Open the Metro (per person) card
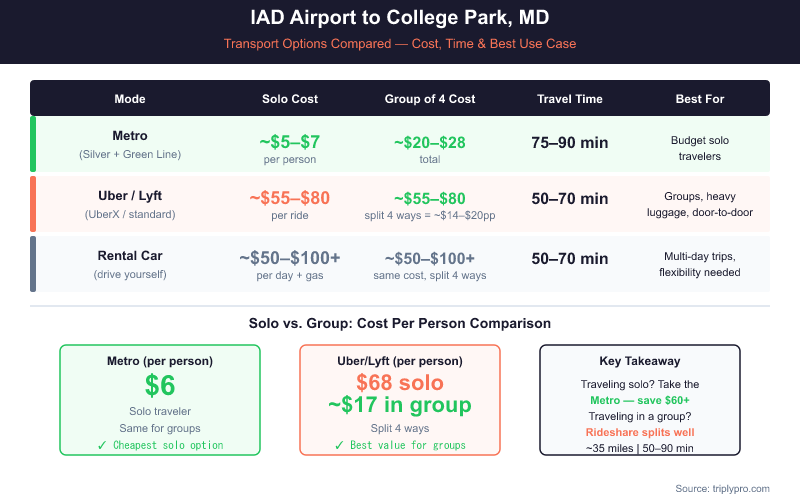Viewport: 800px width, 500px height. (160, 399)
